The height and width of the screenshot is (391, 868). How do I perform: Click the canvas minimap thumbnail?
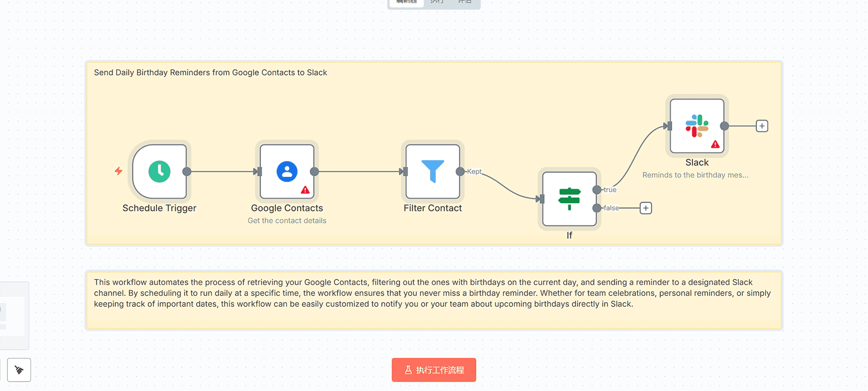tap(12, 315)
